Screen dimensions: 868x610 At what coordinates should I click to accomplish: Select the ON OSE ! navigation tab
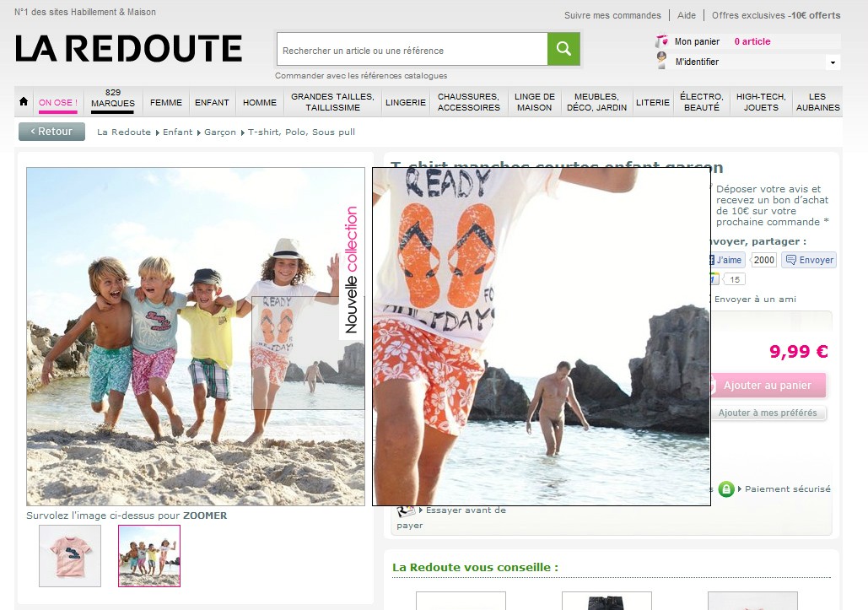coord(58,103)
